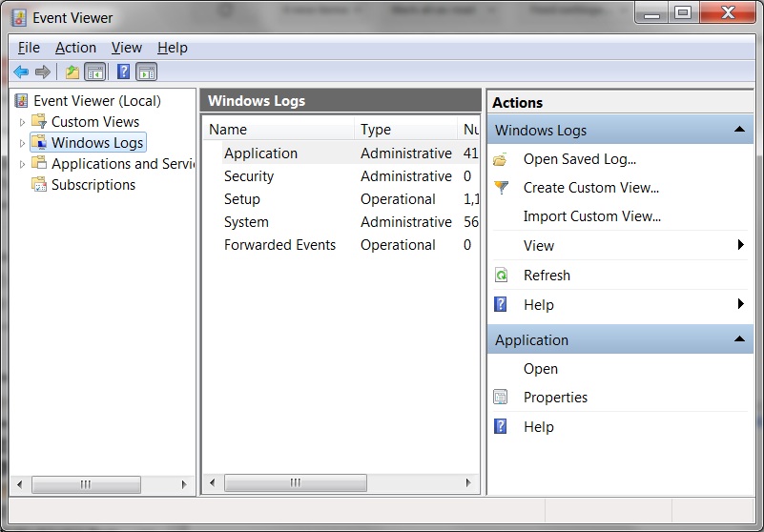Select the Forwarded Events log row
The image size is (764, 532).
341,245
